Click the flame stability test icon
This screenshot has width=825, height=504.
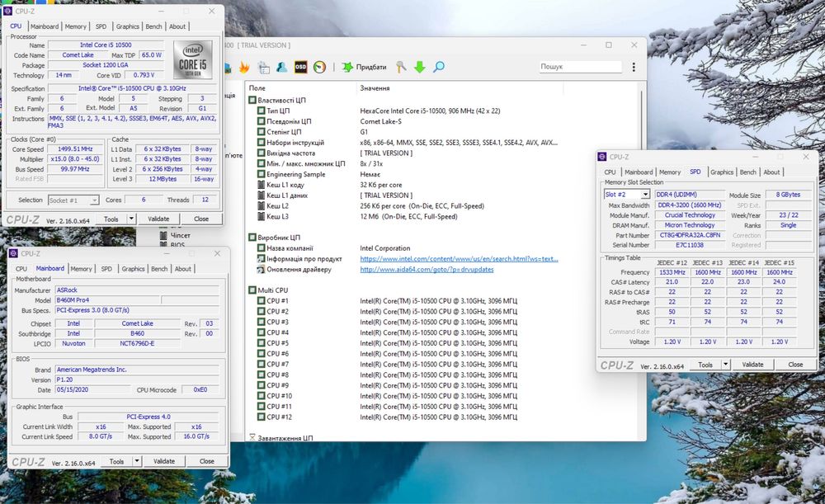244,67
